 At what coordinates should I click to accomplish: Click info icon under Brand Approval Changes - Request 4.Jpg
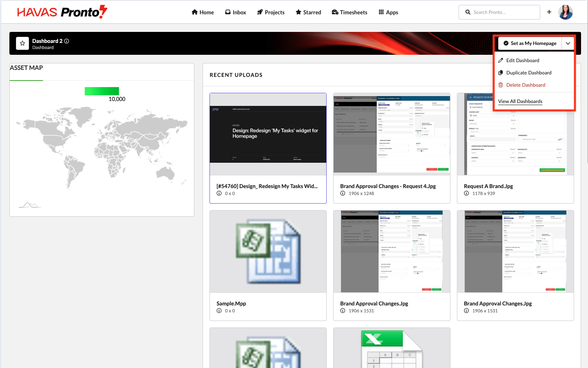(x=343, y=193)
